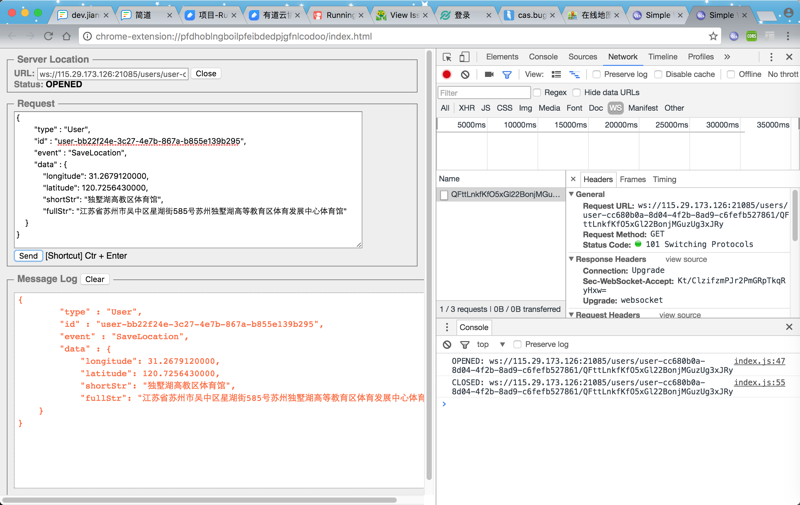Click the red record network log button
The width and height of the screenshot is (800, 505).
point(447,75)
